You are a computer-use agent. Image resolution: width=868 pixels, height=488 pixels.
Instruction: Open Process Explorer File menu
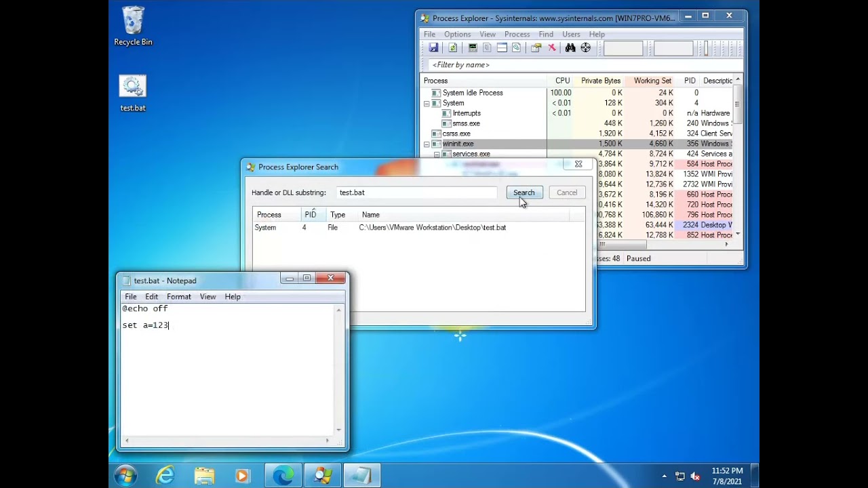430,34
